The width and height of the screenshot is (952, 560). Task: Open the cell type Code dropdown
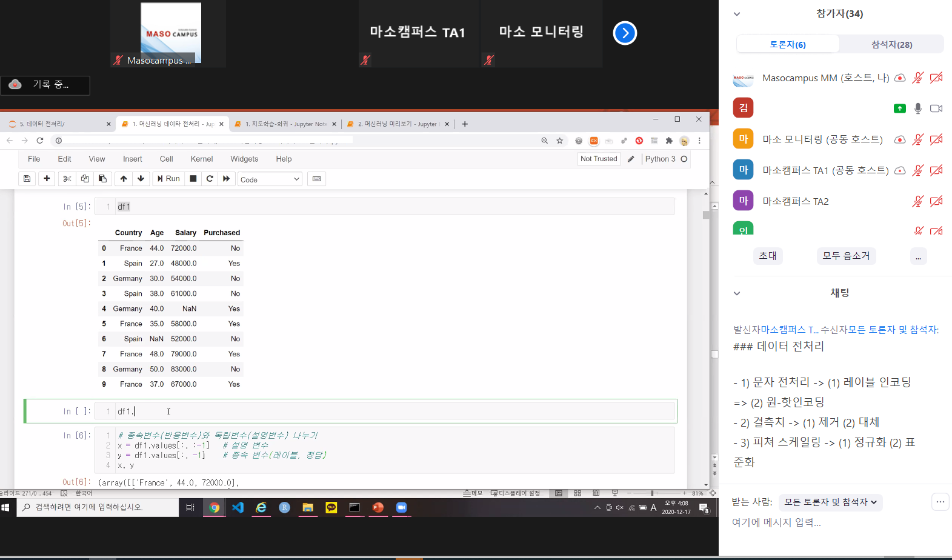point(270,179)
